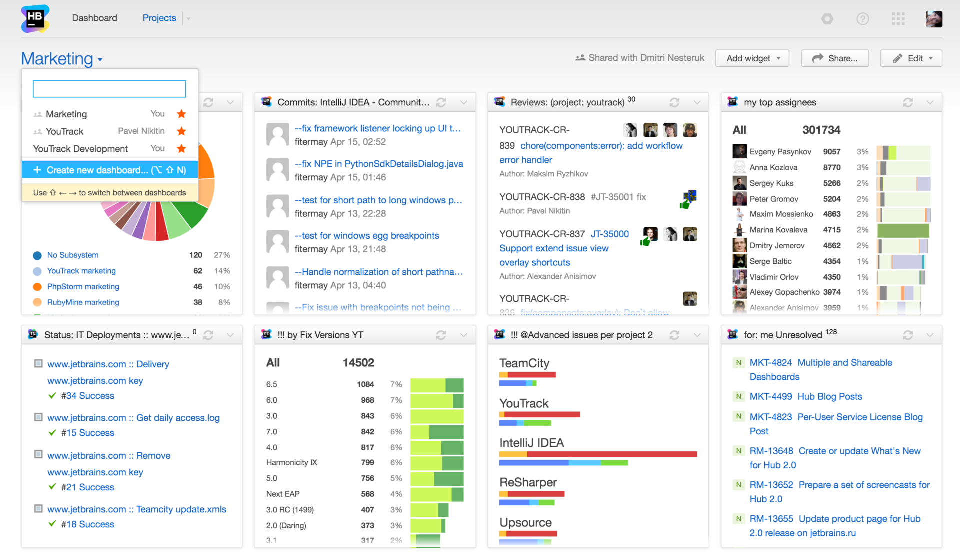Refresh the Commits IntelliJ IDEA widget
The width and height of the screenshot is (960, 560).
pyautogui.click(x=441, y=102)
